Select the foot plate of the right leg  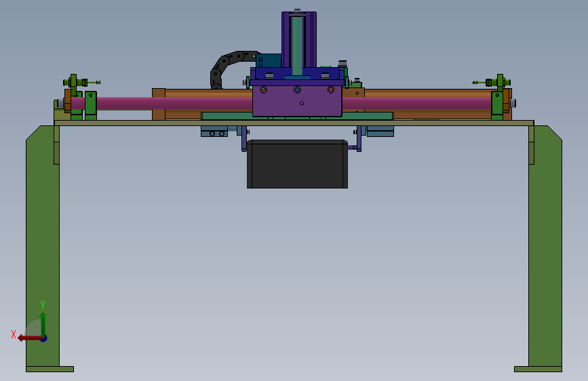pyautogui.click(x=538, y=369)
